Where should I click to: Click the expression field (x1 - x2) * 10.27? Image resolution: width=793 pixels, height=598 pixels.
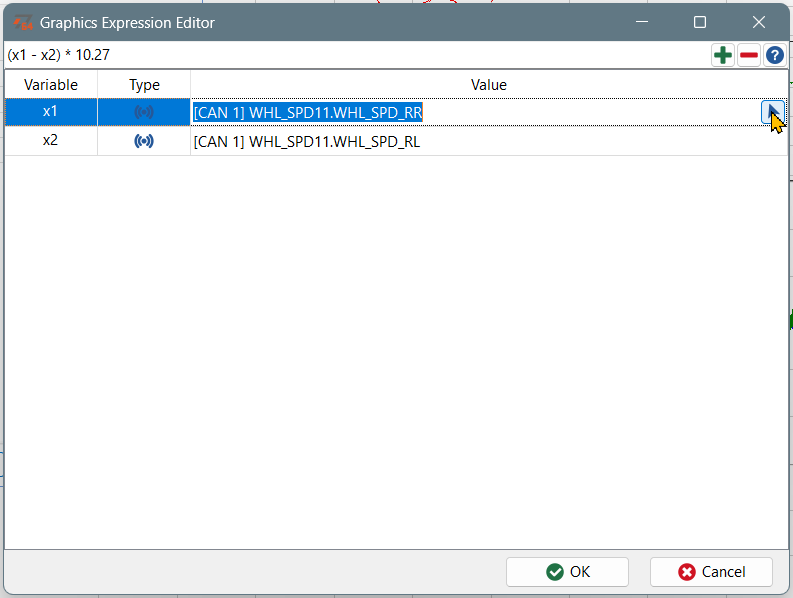pos(357,55)
